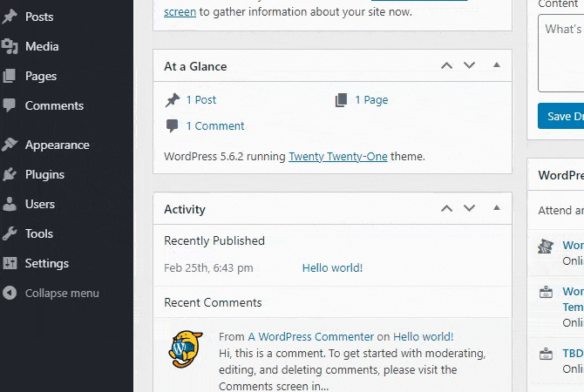Move At a Glance widget up

pos(446,66)
